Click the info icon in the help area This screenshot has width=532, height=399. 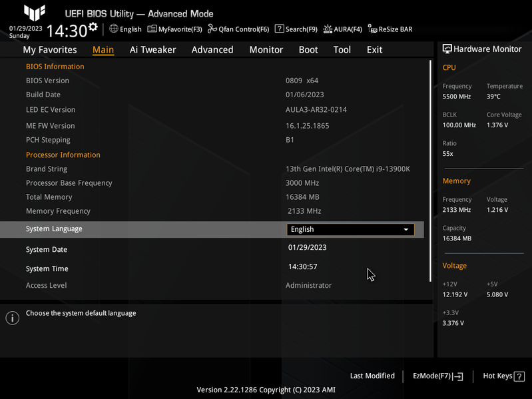12,318
